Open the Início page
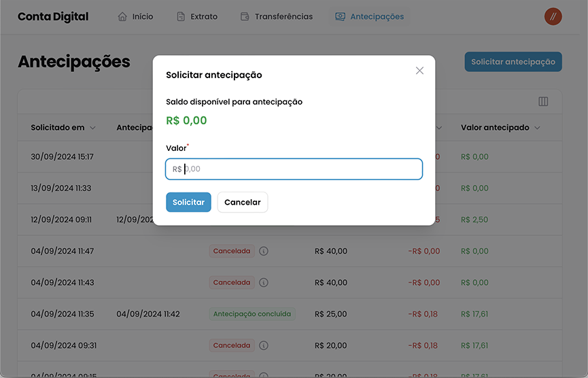This screenshot has width=588, height=378. point(143,16)
